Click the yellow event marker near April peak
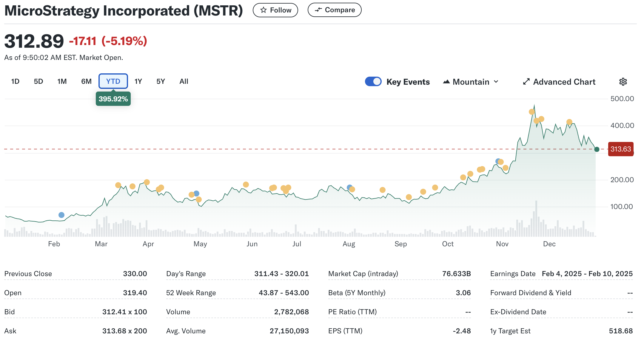Viewport: 644px width, 342px height. pyautogui.click(x=147, y=182)
